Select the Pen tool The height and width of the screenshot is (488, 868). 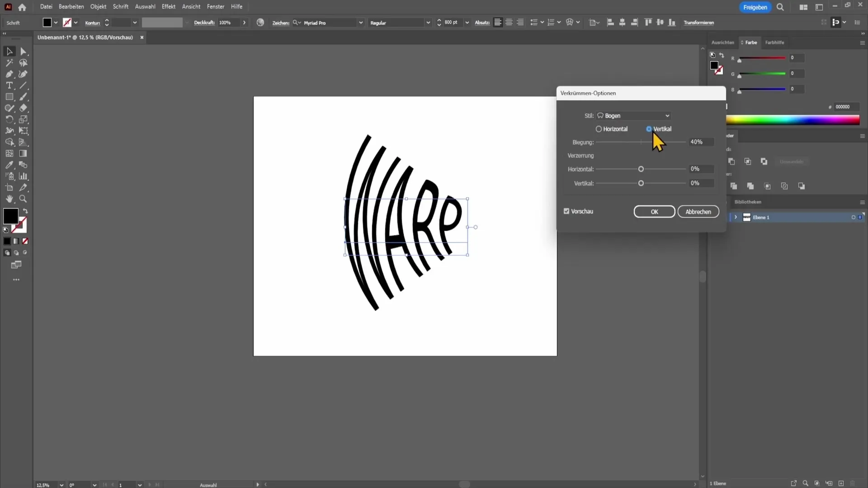(9, 74)
